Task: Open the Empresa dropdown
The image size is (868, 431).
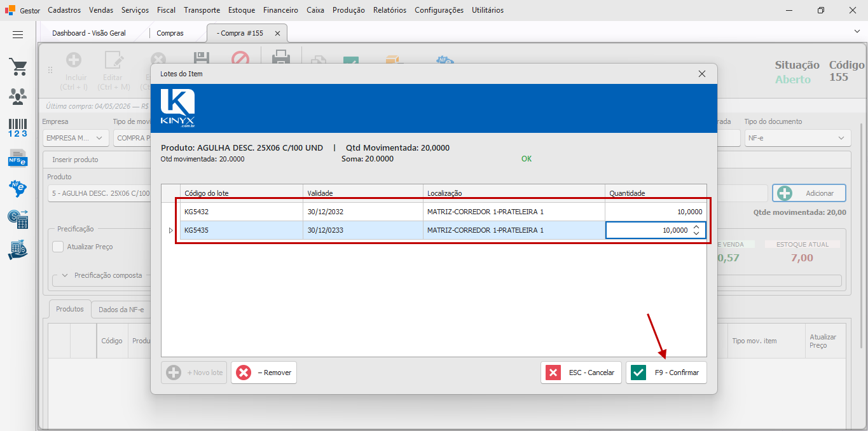Action: click(x=76, y=138)
